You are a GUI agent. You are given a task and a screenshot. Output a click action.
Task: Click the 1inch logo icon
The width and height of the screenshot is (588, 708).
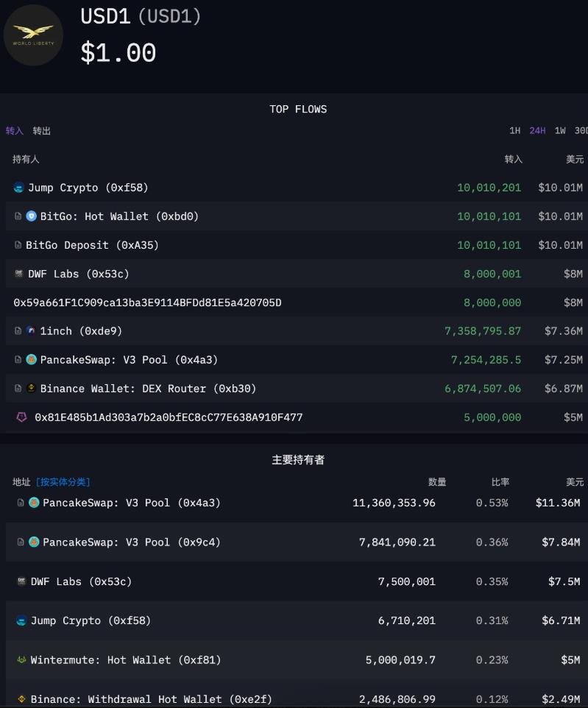coord(32,331)
